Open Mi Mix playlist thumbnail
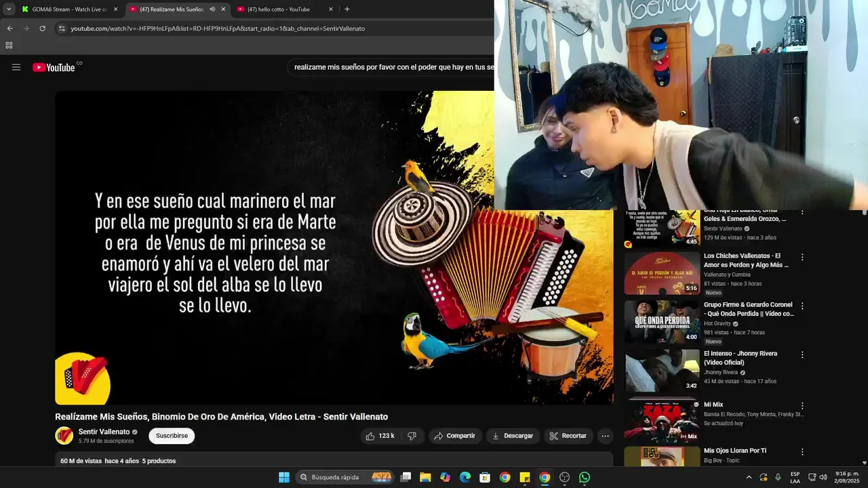This screenshot has width=868, height=488. [662, 420]
